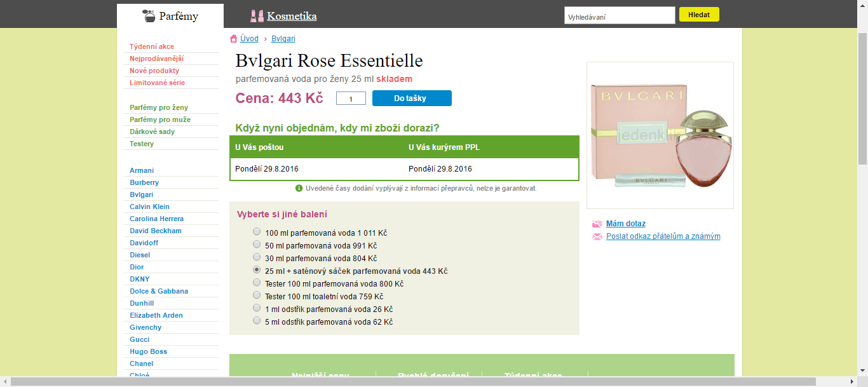Click the Cena: 443 Kč price text
The height and width of the screenshot is (387, 868).
click(280, 98)
